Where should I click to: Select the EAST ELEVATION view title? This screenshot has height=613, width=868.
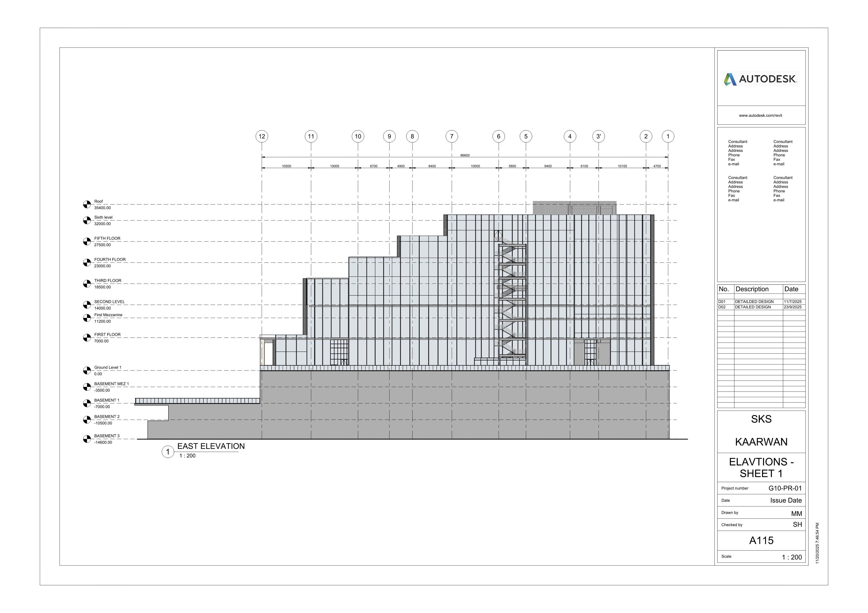[211, 446]
